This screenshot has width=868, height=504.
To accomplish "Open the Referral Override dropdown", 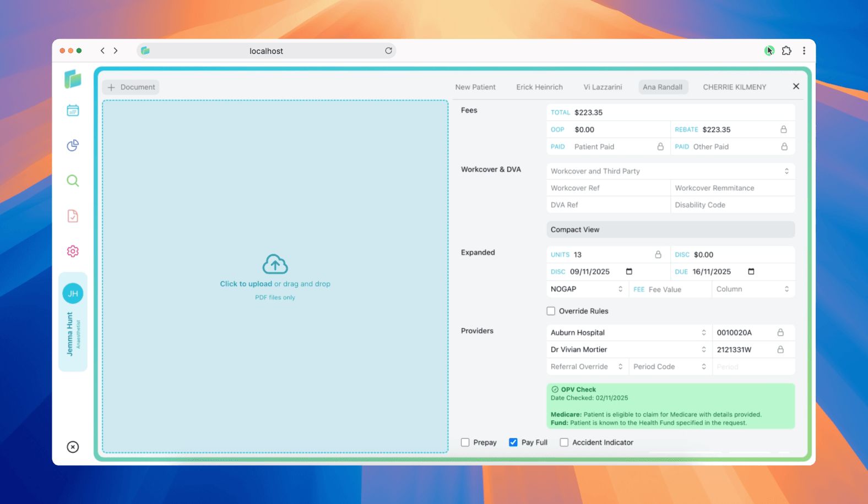I will click(588, 366).
